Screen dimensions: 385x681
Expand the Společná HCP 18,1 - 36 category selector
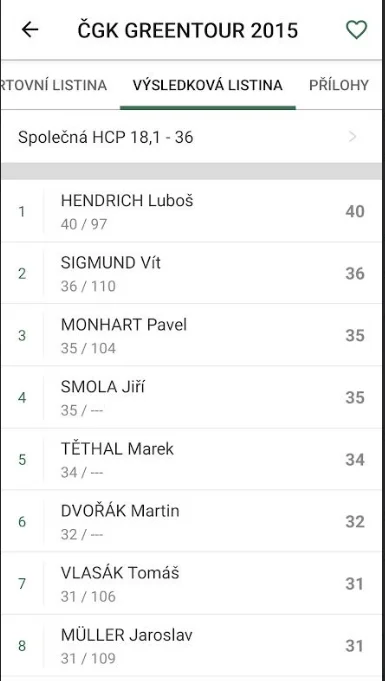pyautogui.click(x=190, y=137)
